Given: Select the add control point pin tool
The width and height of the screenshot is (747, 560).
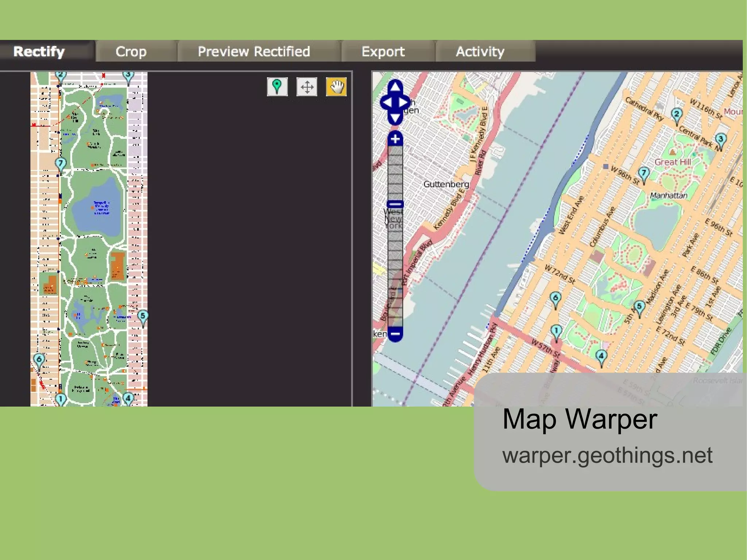Looking at the screenshot, I should tap(277, 87).
